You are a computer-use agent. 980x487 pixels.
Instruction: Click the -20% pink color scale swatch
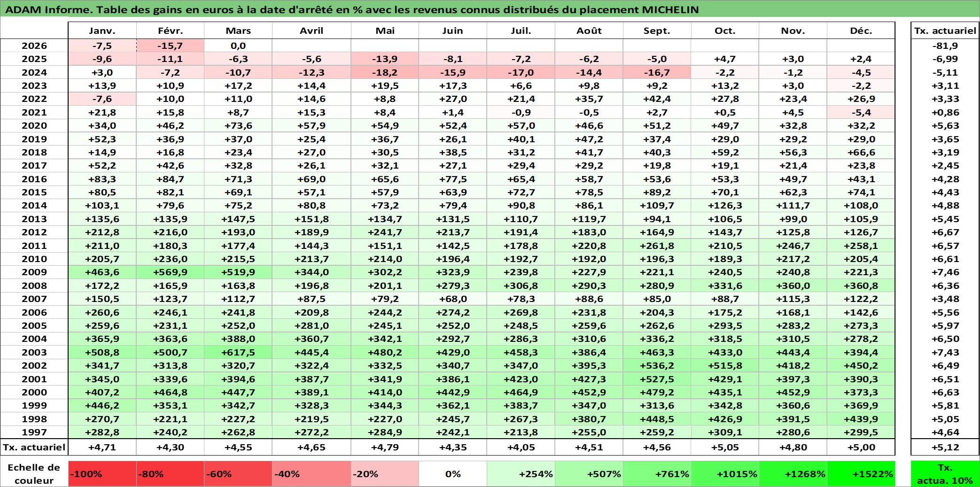tap(385, 474)
